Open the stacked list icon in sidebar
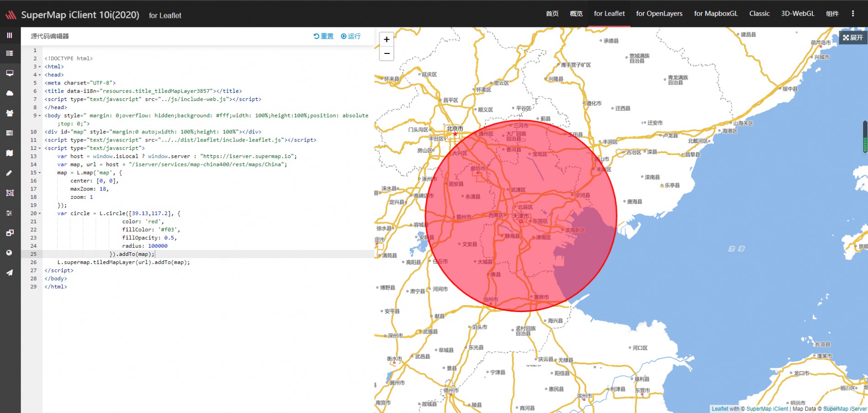The width and height of the screenshot is (868, 413). click(10, 53)
